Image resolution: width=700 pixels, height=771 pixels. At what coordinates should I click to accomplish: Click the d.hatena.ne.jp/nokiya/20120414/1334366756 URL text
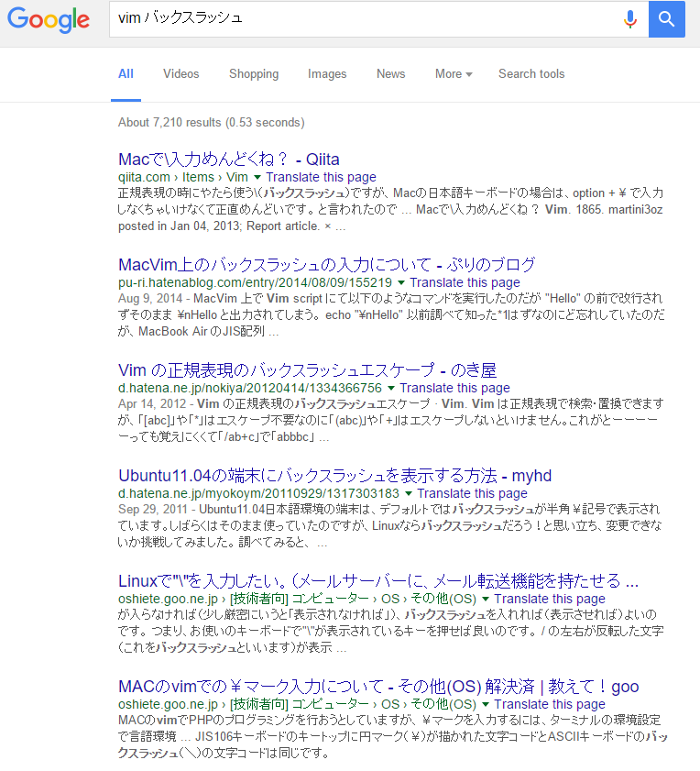click(250, 388)
